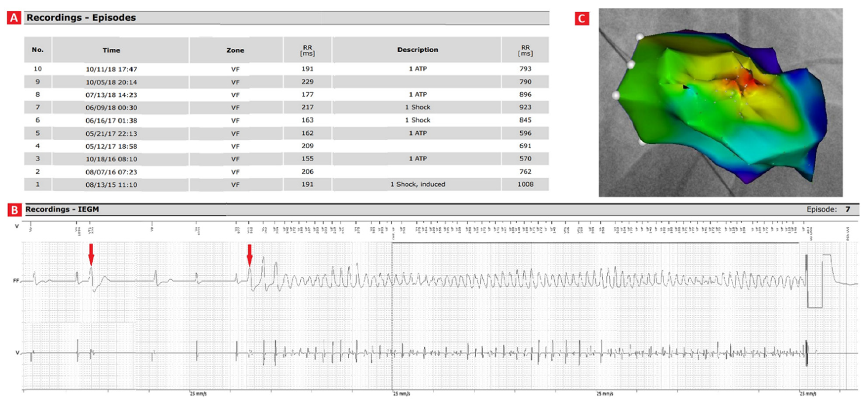868x407 pixels.
Task: Click RR value 229 in episode 9
Action: 307,82
